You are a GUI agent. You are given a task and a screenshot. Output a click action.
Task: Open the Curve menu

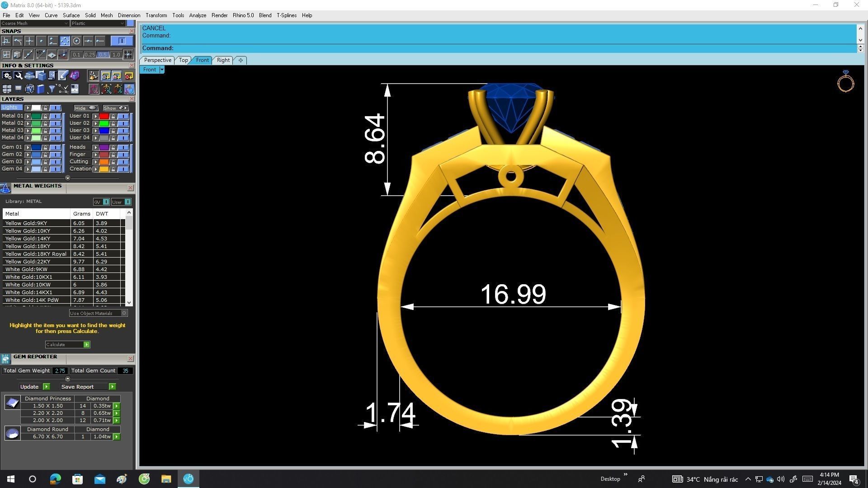coord(51,15)
